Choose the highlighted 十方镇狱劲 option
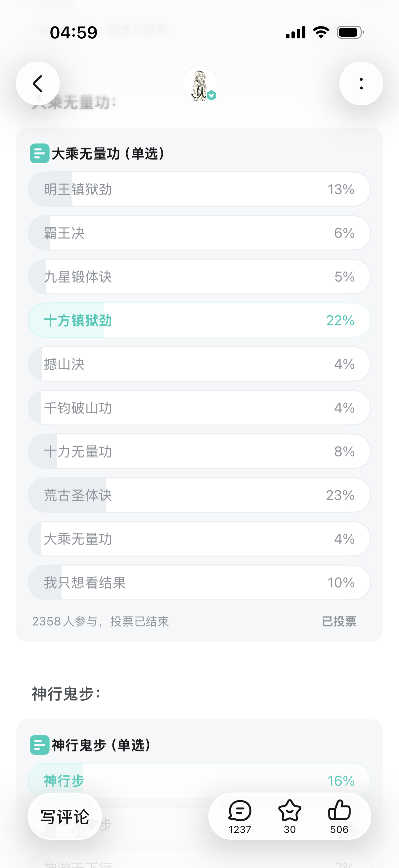This screenshot has height=868, width=399. click(x=199, y=320)
